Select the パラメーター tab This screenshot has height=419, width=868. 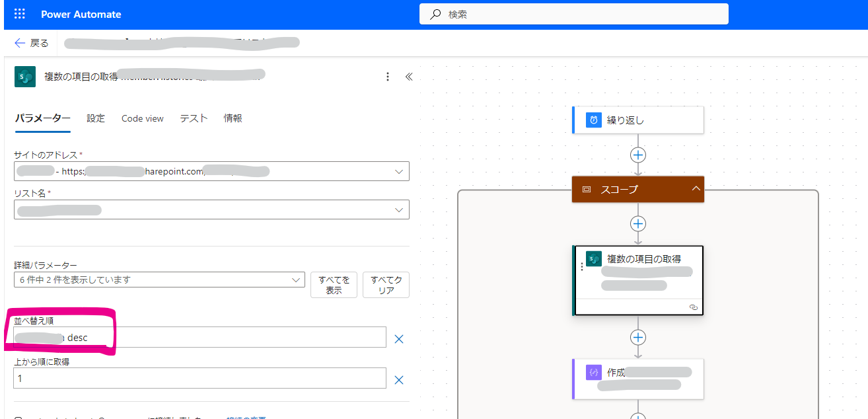point(42,118)
